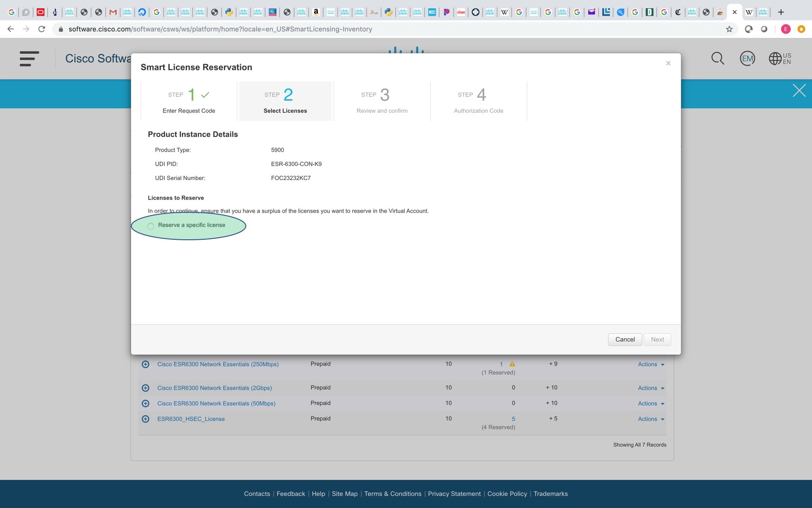Go back to the previous page

click(x=11, y=29)
